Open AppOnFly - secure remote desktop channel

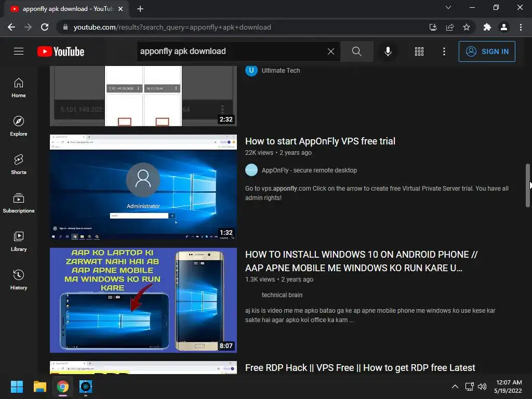coord(309,170)
